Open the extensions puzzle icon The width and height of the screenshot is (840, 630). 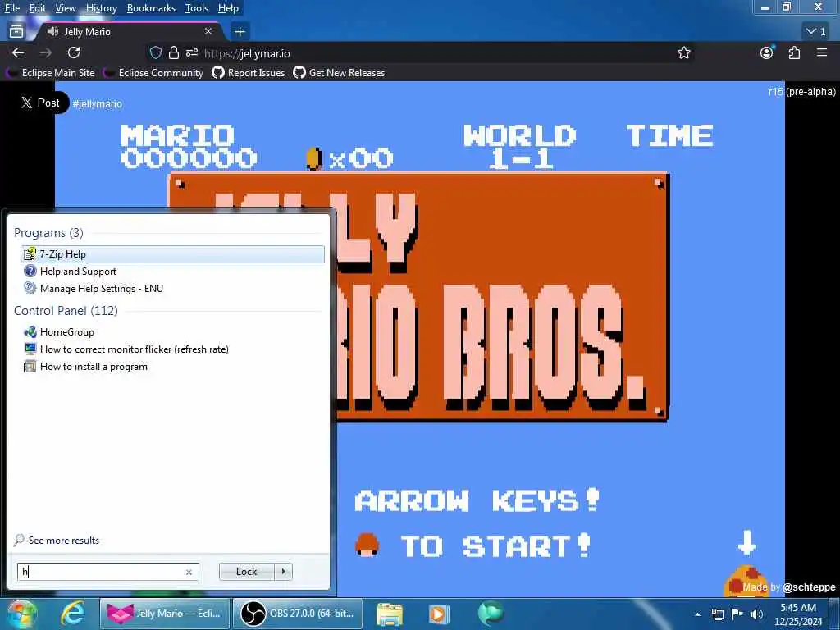(x=794, y=52)
